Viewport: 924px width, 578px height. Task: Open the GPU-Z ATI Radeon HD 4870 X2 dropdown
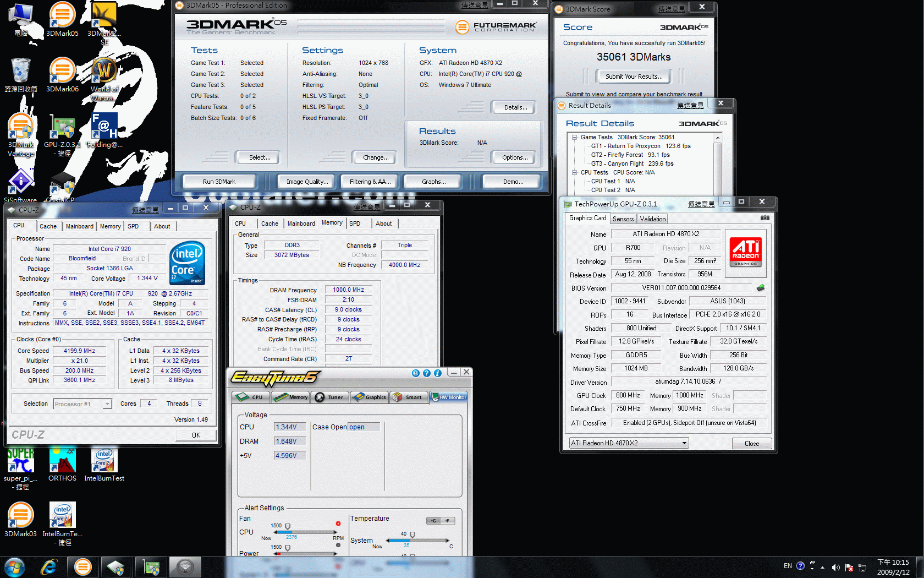(x=629, y=443)
